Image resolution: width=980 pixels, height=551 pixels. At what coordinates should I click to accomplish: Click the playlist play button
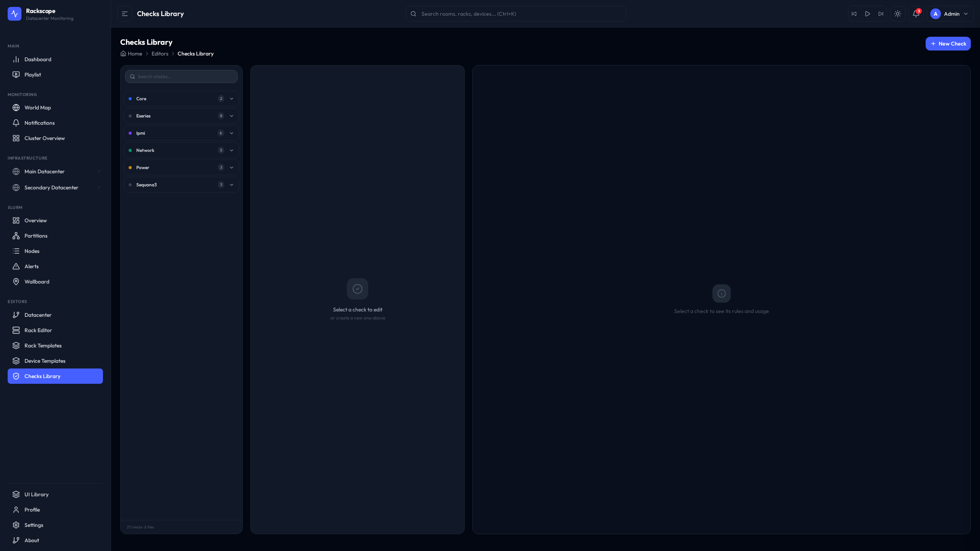867,14
